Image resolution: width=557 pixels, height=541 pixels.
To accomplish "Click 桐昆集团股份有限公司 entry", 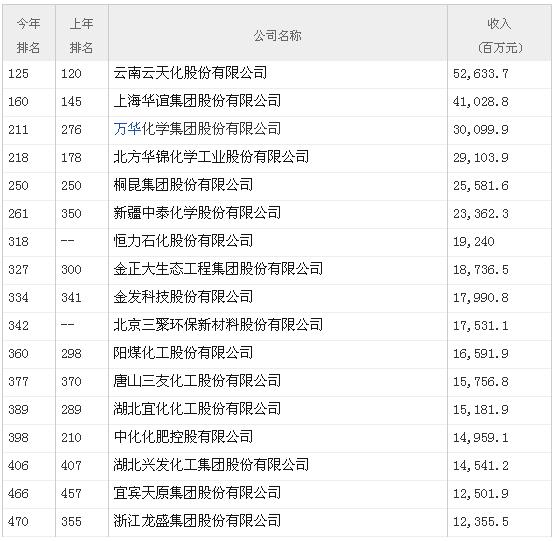I will tap(183, 185).
